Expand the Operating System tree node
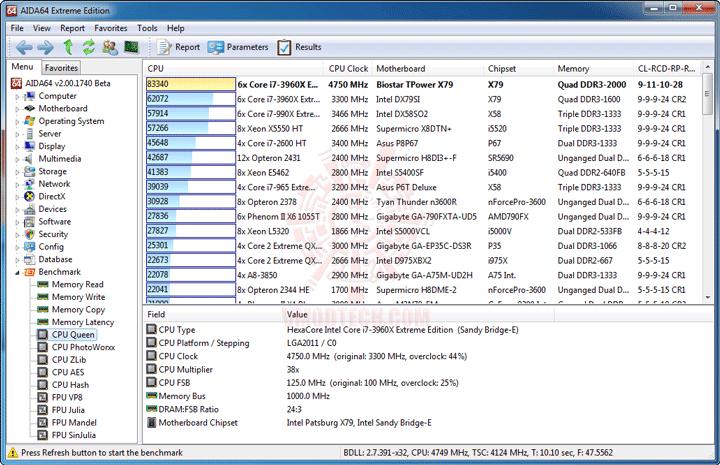Viewport: 720px width, 465px height. tap(17, 121)
